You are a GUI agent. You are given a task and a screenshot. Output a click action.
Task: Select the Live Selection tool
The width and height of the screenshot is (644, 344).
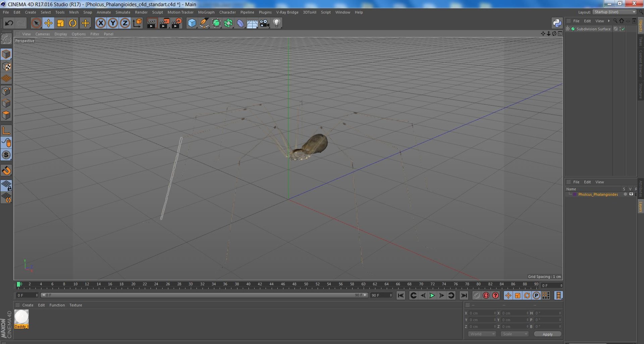tap(36, 23)
